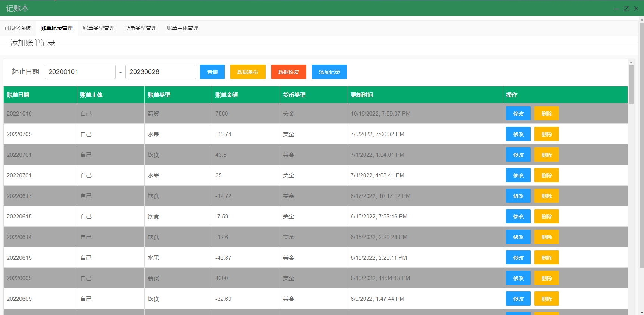644x315 pixels.
Task: Click 修改 on the 43.5 饮食 row
Action: click(518, 155)
